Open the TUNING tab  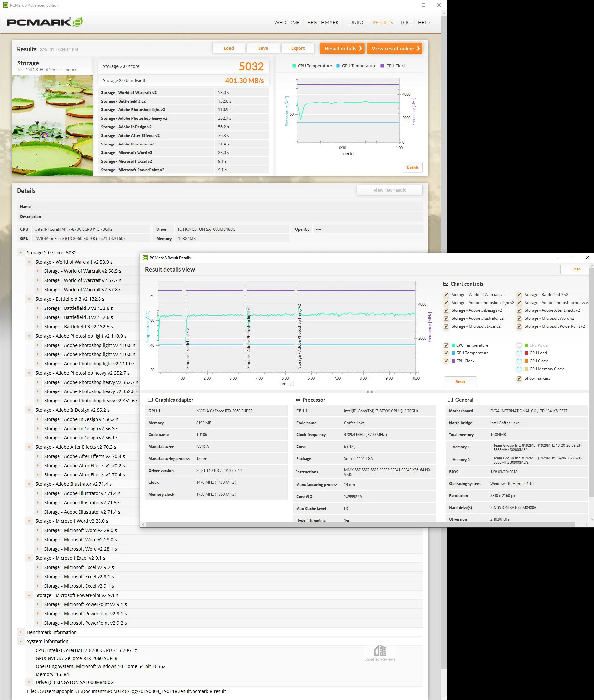(x=356, y=22)
